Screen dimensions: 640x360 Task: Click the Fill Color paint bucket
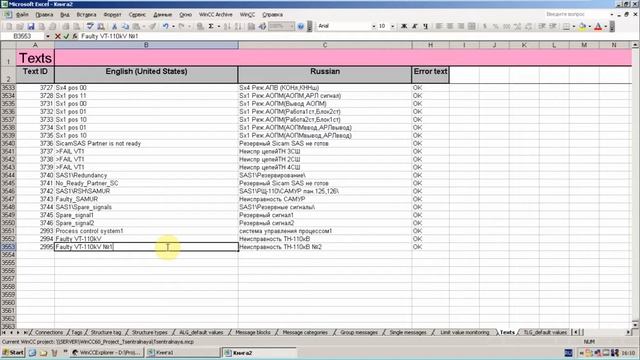[582, 26]
